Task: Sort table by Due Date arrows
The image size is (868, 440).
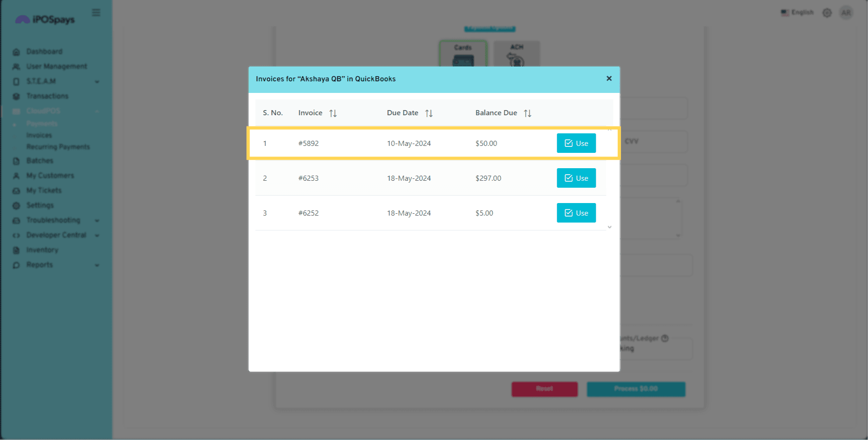Action: click(429, 113)
